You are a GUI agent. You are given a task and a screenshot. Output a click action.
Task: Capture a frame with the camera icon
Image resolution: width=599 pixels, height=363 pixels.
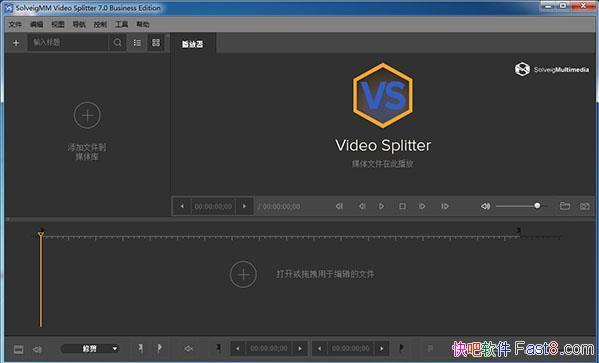[584, 206]
